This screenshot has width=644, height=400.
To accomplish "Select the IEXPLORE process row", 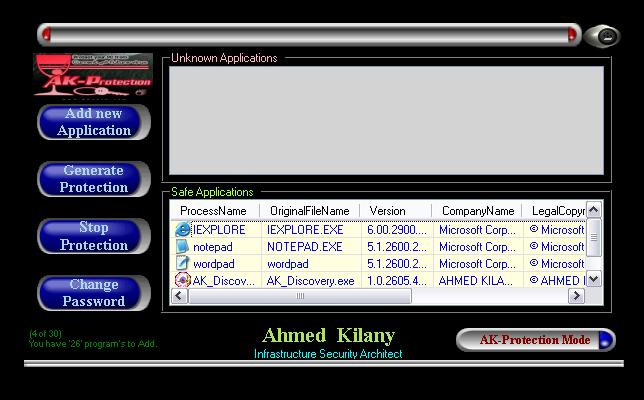I will 378,230.
